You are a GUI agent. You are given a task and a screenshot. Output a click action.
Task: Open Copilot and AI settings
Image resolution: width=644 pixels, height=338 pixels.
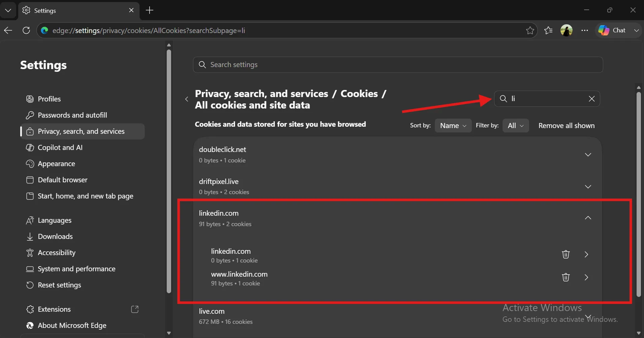[x=83, y=148]
